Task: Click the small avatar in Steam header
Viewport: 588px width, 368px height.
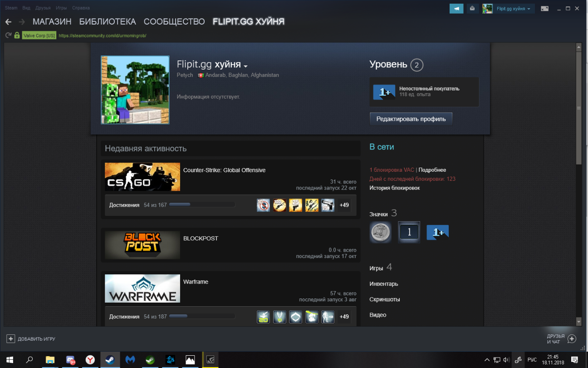Action: pyautogui.click(x=488, y=9)
